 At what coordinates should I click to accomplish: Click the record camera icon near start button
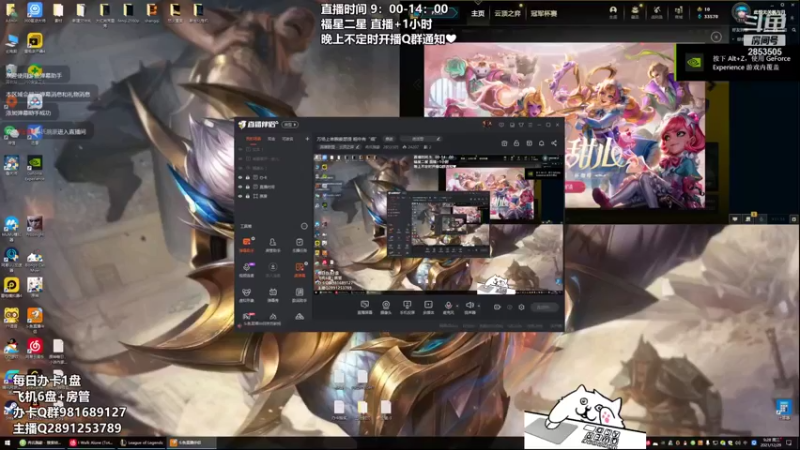click(497, 307)
